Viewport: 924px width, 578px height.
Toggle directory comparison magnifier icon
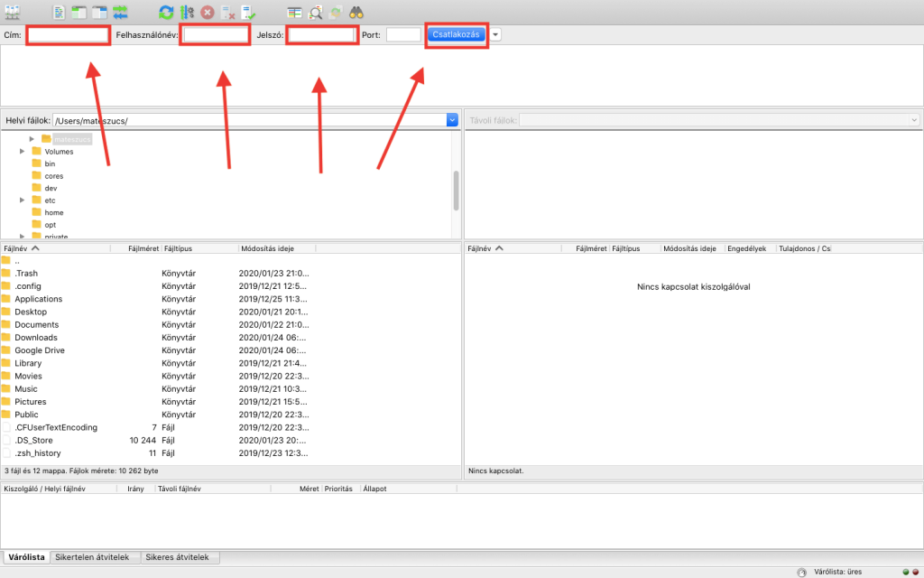(x=315, y=12)
